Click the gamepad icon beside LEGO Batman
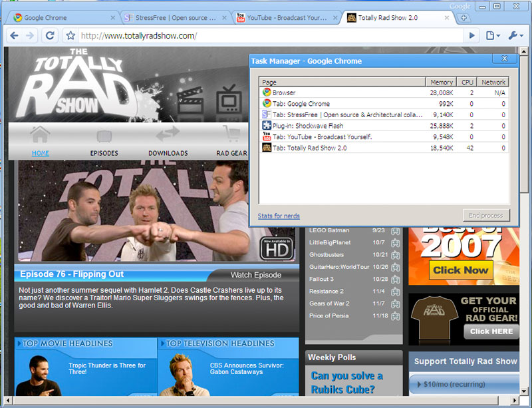This screenshot has width=532, height=408. click(395, 231)
